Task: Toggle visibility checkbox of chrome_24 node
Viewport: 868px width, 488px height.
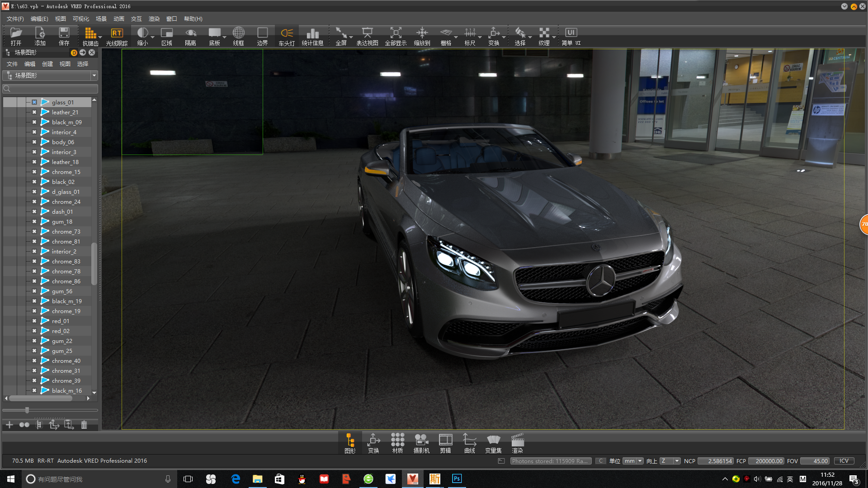Action: pyautogui.click(x=34, y=202)
